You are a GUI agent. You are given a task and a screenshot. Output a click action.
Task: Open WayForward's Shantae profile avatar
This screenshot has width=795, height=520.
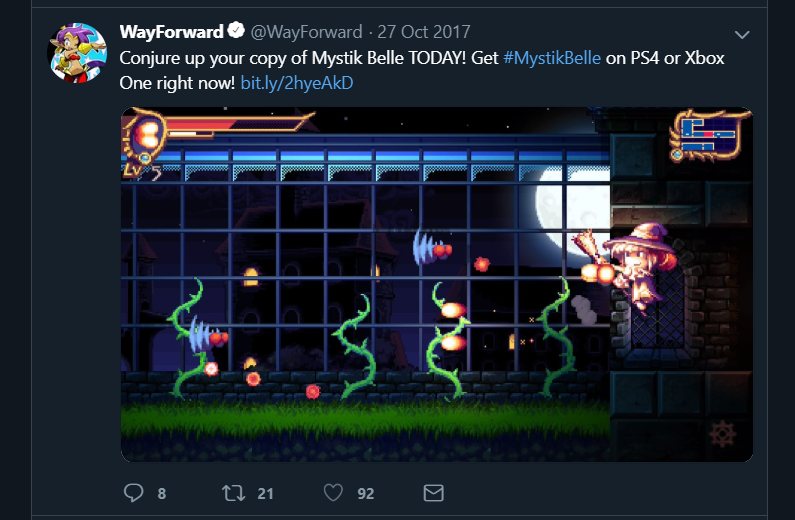pos(78,53)
